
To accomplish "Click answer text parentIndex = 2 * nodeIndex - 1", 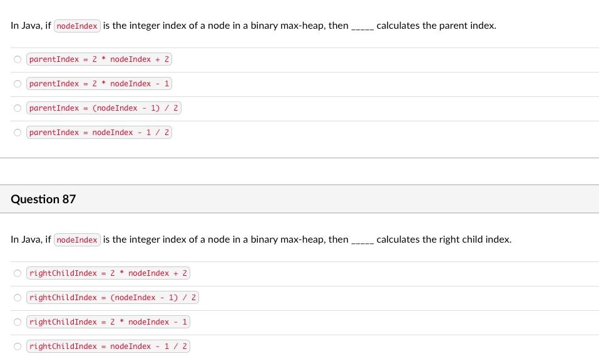I will (x=99, y=84).
